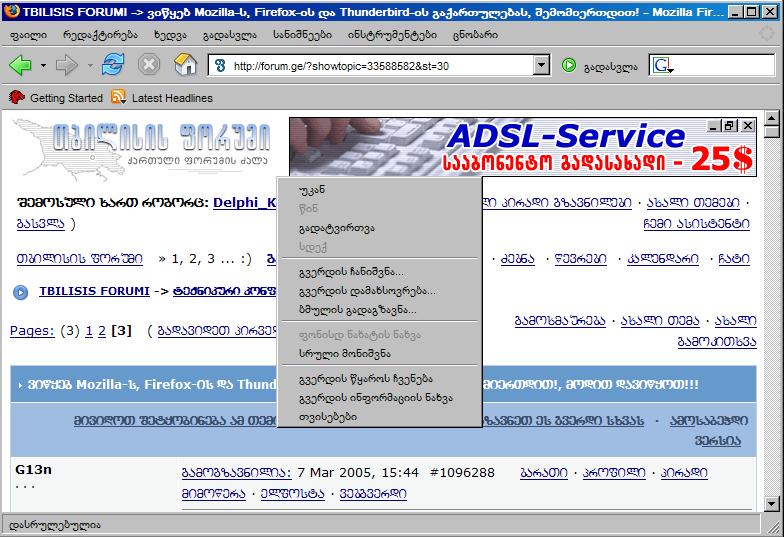784x537 pixels.
Task: Open the კალენდარი link
Action: [x=663, y=258]
